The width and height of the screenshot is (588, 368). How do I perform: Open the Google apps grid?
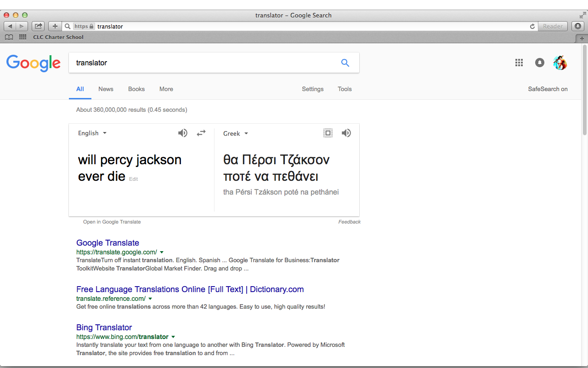coord(519,63)
